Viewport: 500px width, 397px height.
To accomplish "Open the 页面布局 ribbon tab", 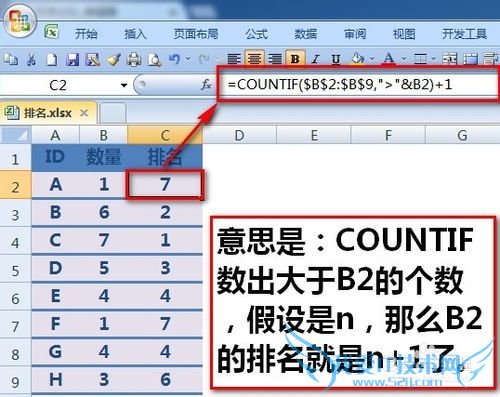I will [x=196, y=34].
